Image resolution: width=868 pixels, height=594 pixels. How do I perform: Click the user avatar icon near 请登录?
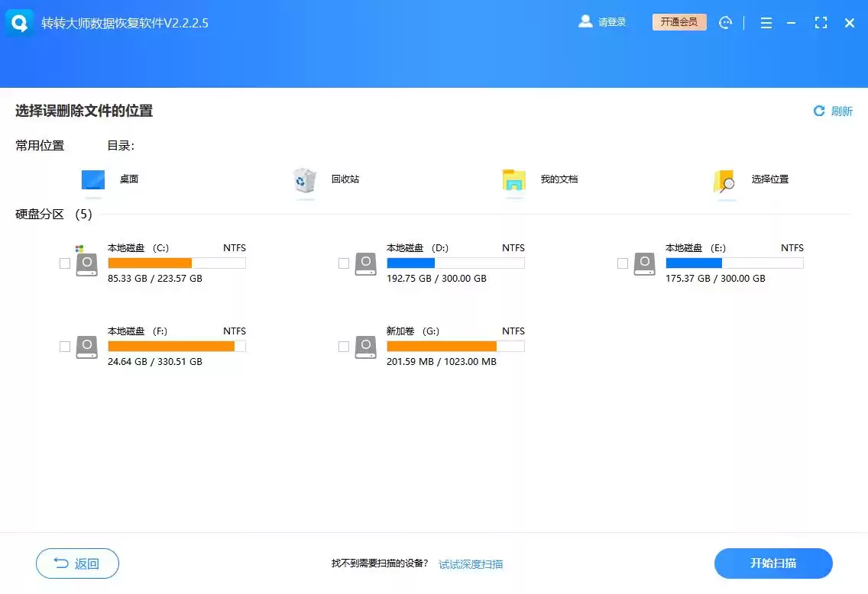[x=582, y=22]
